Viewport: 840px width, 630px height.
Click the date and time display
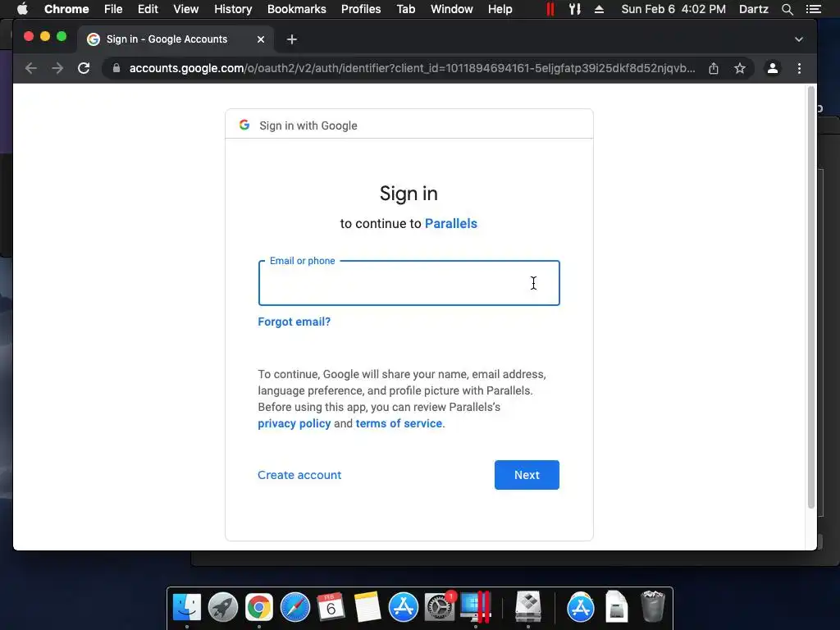(x=673, y=9)
